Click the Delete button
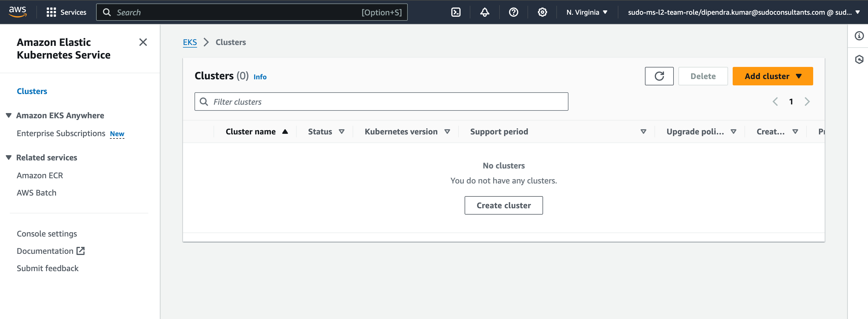 tap(704, 76)
